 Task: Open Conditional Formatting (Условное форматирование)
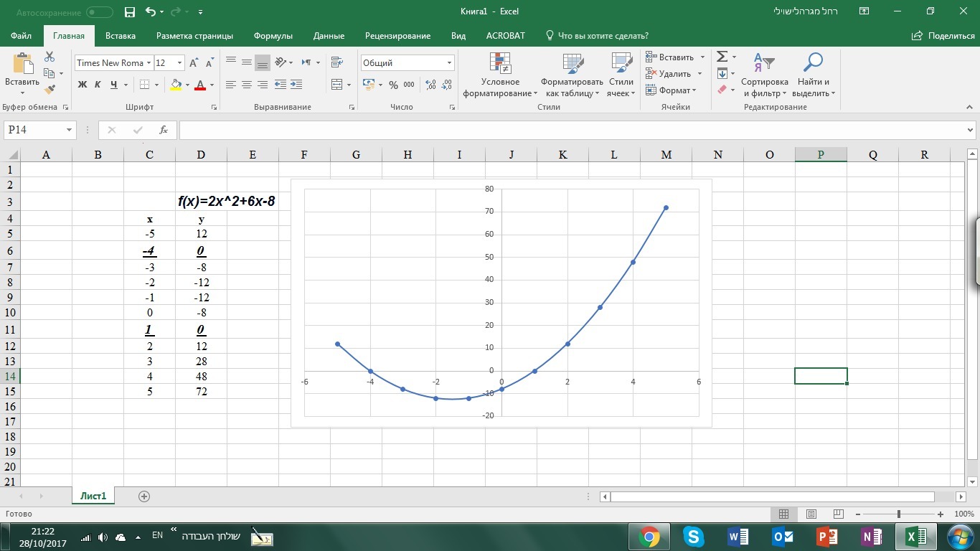[x=500, y=75]
